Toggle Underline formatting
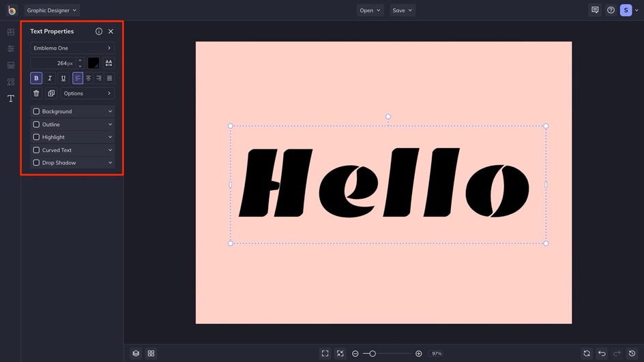The width and height of the screenshot is (644, 362). (63, 78)
